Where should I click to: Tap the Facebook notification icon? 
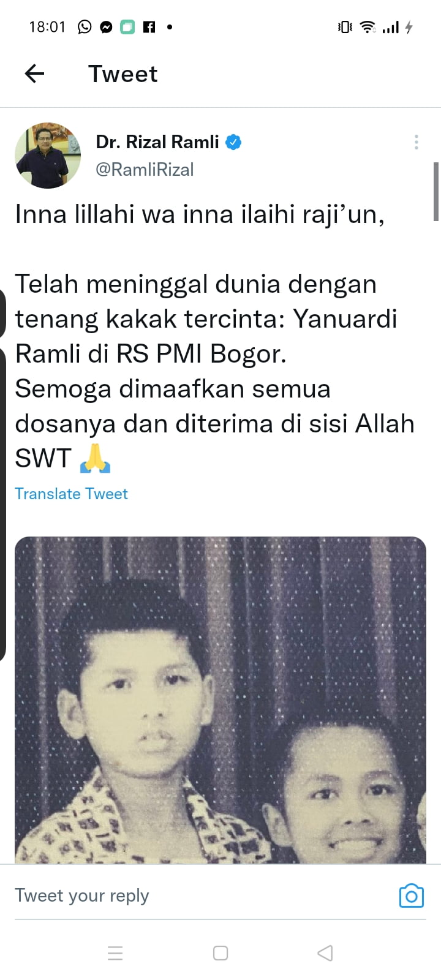coord(149,27)
